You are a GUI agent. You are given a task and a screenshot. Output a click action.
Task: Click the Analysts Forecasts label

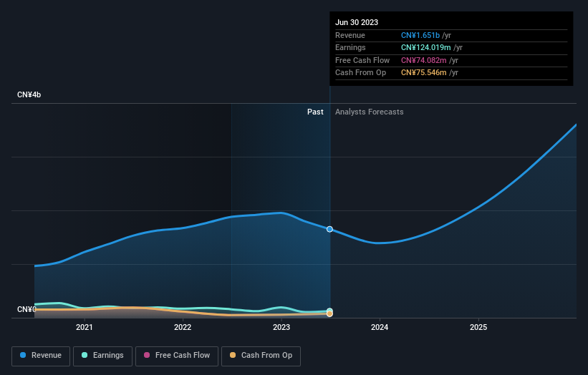tap(370, 112)
